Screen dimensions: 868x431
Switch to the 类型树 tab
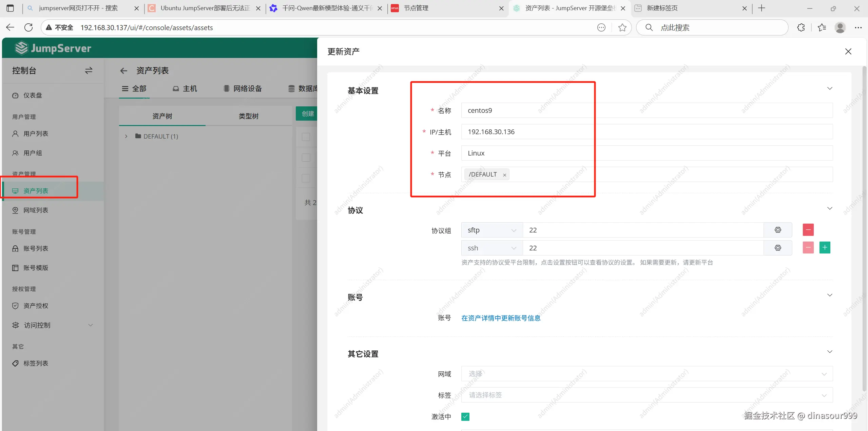pos(248,116)
